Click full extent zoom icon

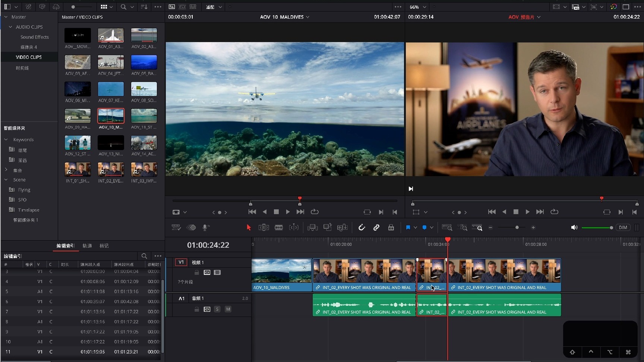click(x=447, y=228)
